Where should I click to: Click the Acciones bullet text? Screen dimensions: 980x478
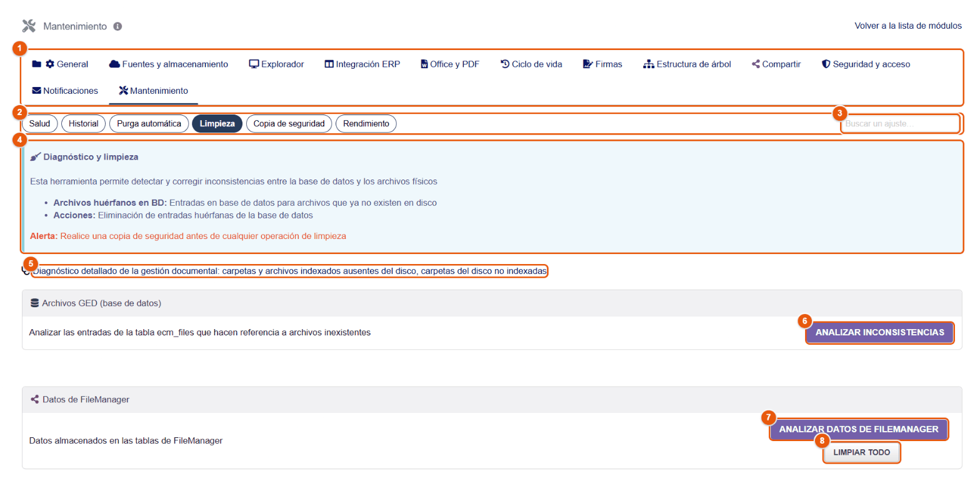pos(183,215)
